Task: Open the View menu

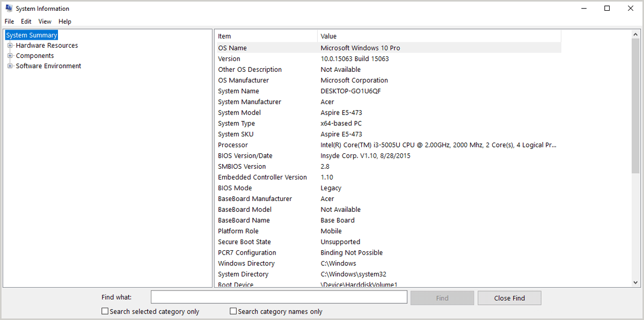Action: 45,21
